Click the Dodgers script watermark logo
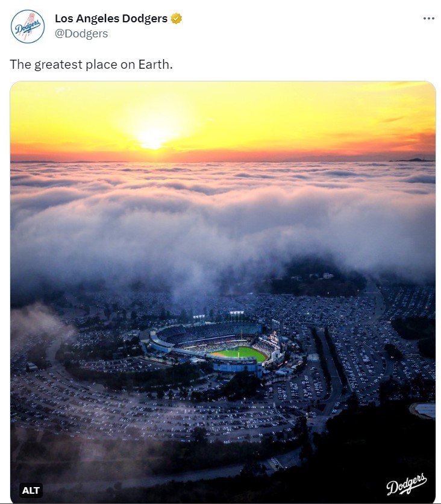The image size is (441, 504). click(x=407, y=483)
